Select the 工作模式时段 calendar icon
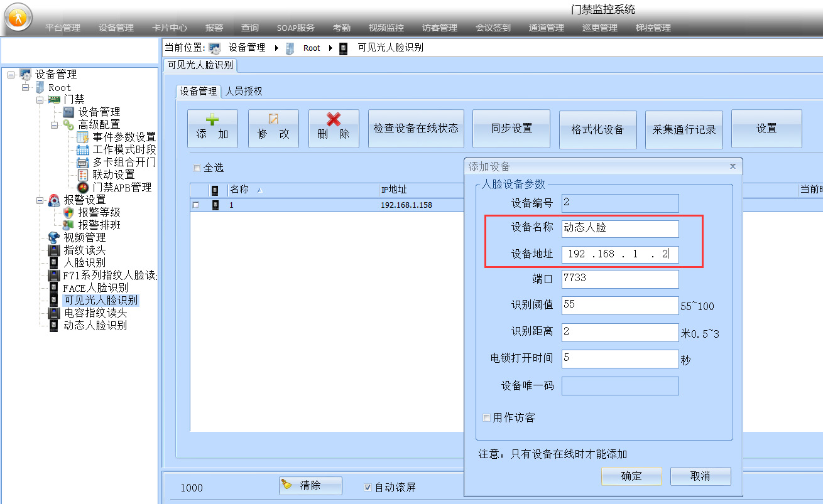This screenshot has height=504, width=823. point(82,149)
